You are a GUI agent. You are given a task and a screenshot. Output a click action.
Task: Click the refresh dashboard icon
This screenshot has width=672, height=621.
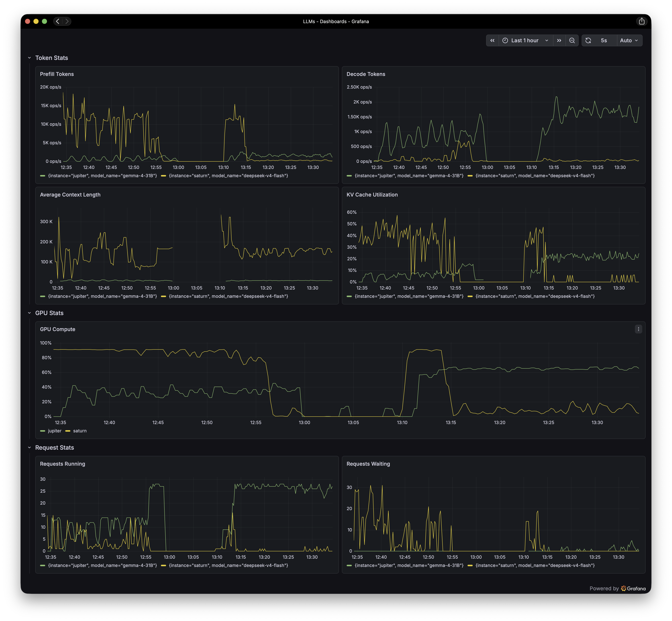(588, 40)
